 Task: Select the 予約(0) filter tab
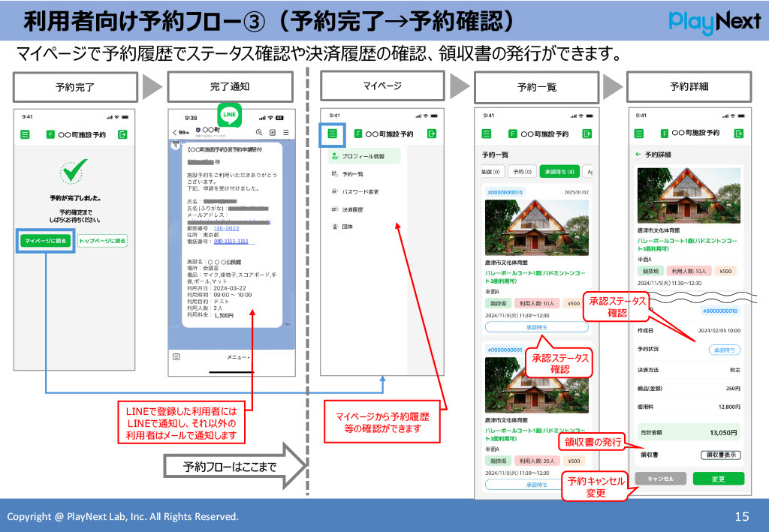click(522, 171)
